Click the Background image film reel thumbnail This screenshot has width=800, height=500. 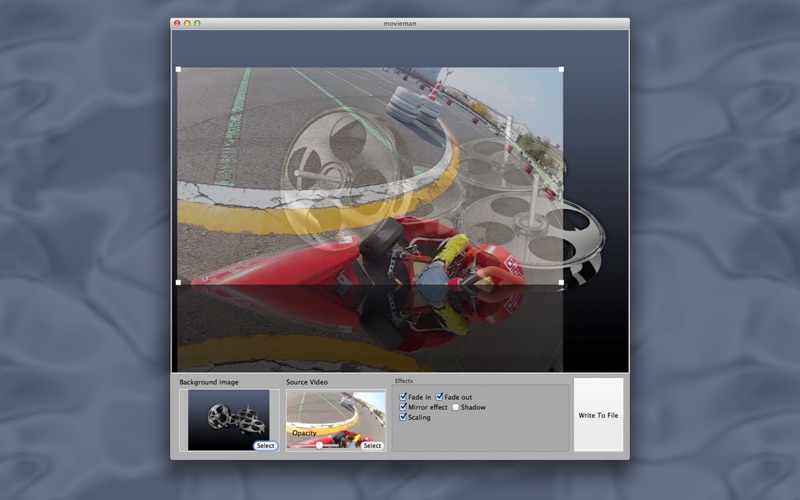click(x=229, y=420)
